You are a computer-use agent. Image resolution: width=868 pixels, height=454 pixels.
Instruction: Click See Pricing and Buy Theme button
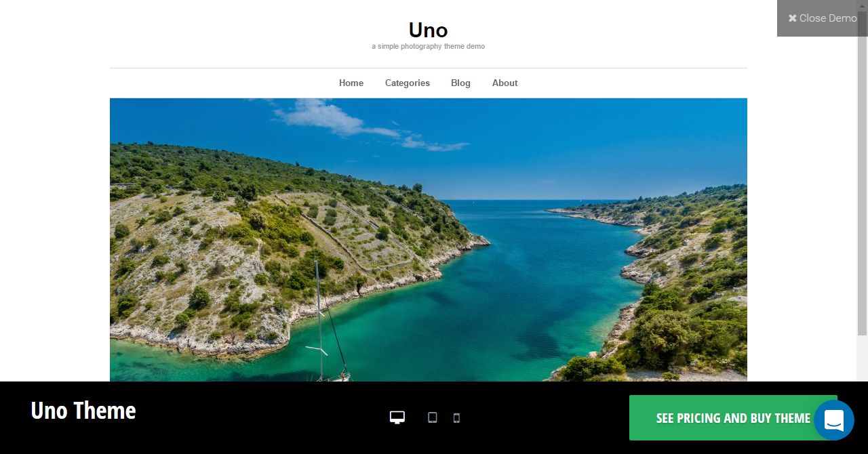click(733, 418)
